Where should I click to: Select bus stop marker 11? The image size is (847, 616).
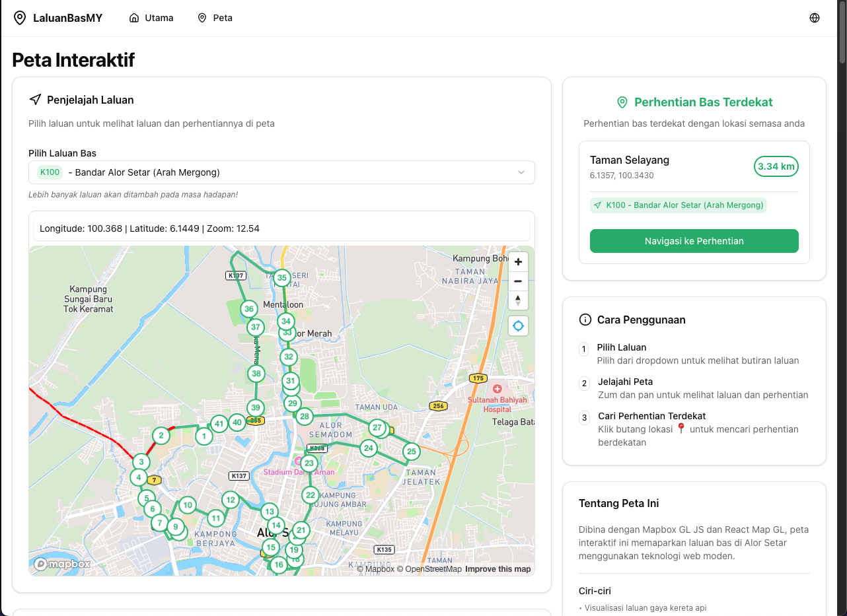tap(215, 518)
